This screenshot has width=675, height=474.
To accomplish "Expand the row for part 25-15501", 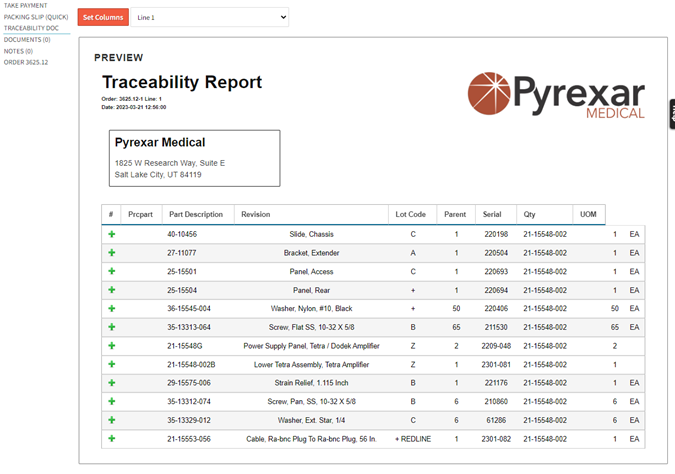I will 111,271.
